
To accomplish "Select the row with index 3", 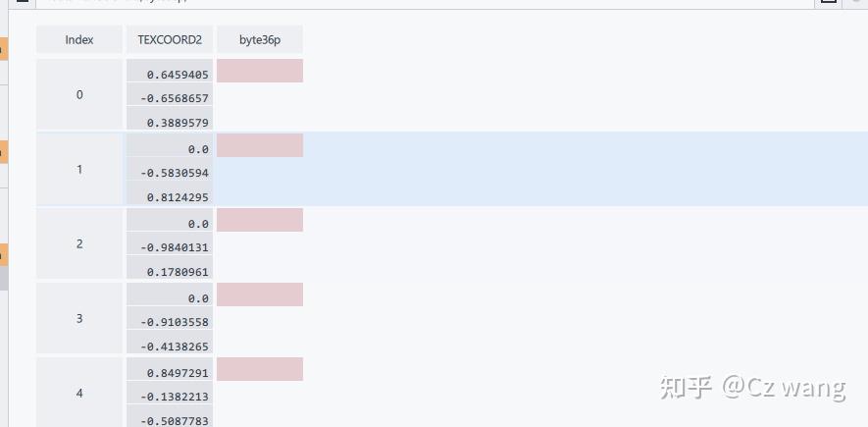I will pyautogui.click(x=79, y=319).
